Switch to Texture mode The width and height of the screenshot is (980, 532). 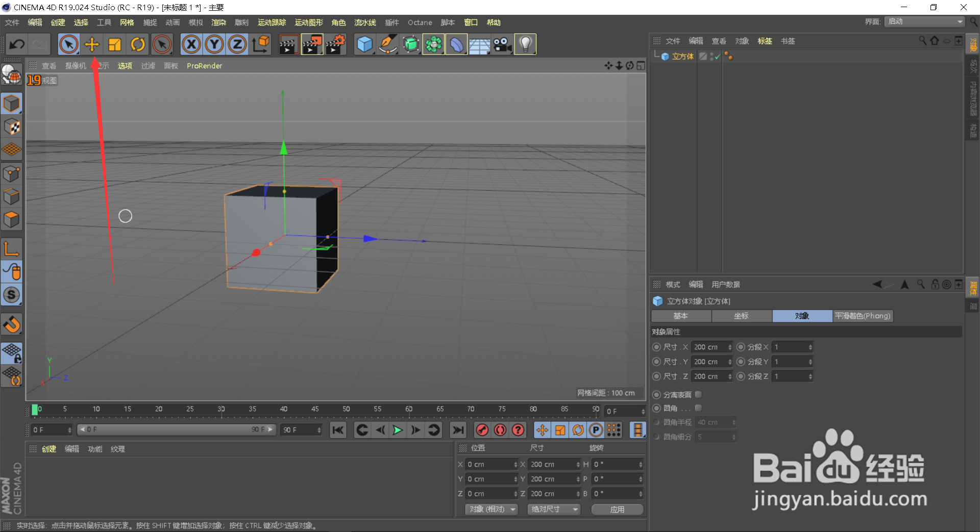[12, 126]
